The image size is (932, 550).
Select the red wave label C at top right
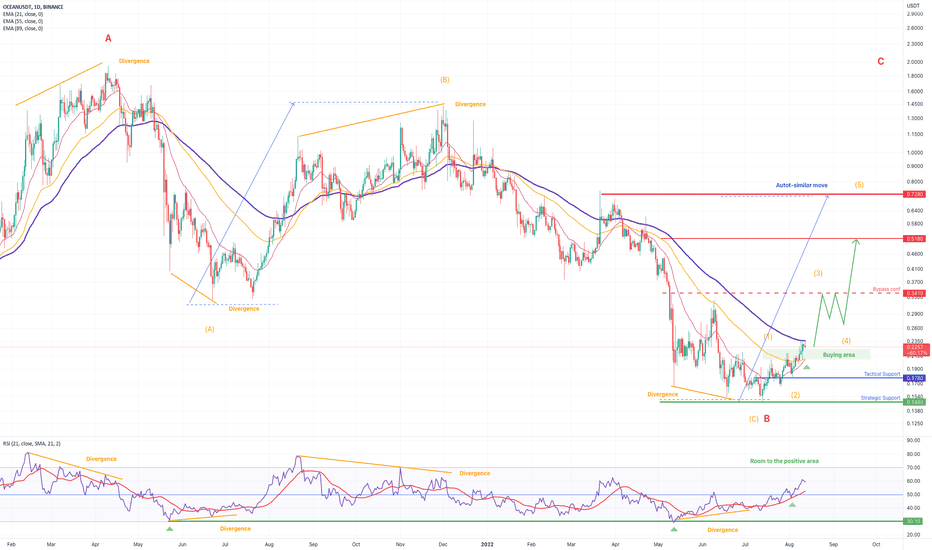(x=881, y=61)
